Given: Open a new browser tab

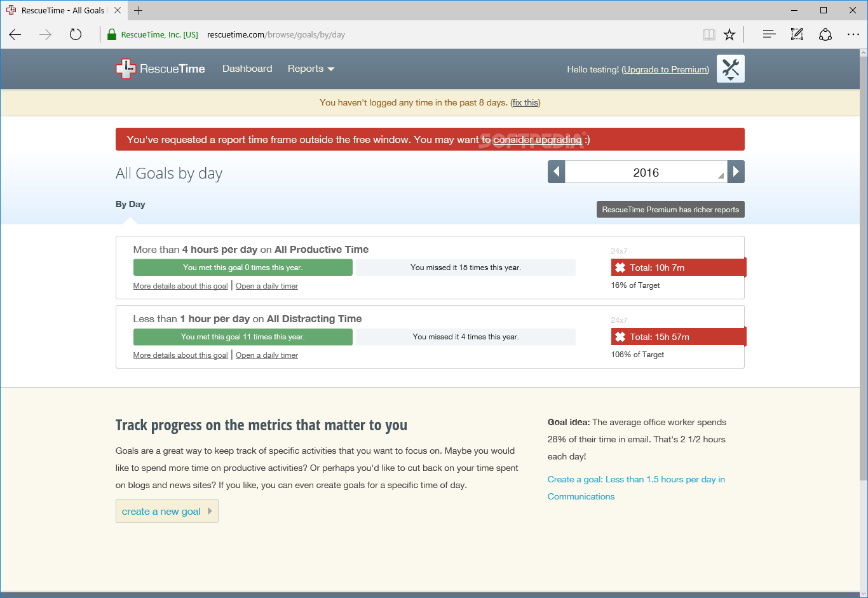Looking at the screenshot, I should click(138, 10).
